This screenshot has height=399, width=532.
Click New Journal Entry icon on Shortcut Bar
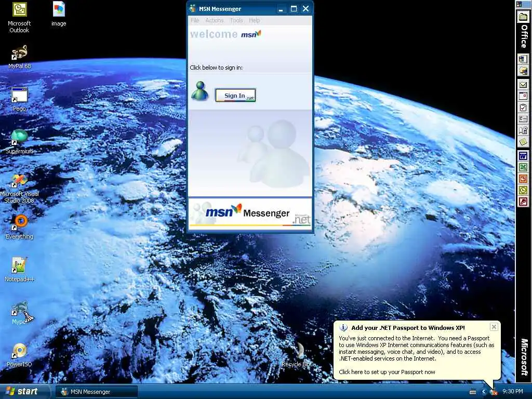point(523,130)
